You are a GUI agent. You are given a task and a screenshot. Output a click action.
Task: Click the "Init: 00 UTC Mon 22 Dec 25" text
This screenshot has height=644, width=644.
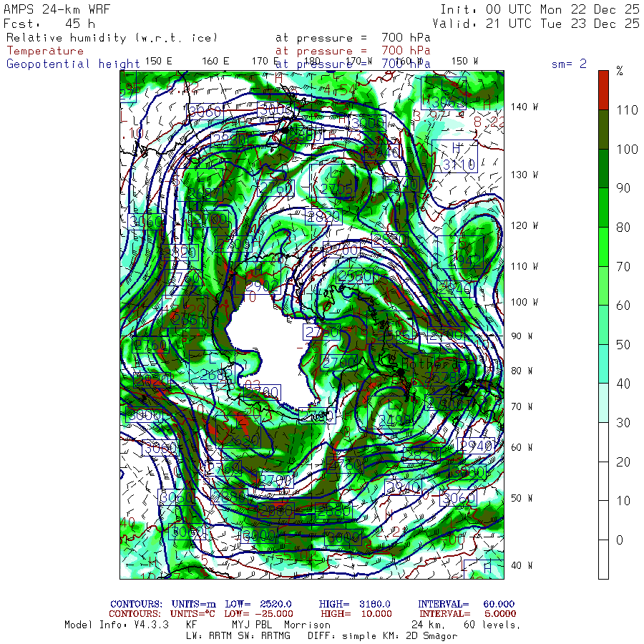(x=540, y=9)
